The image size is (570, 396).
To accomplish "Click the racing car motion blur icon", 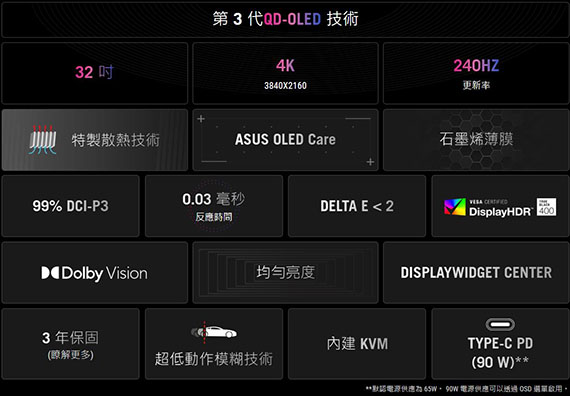I will (x=214, y=331).
